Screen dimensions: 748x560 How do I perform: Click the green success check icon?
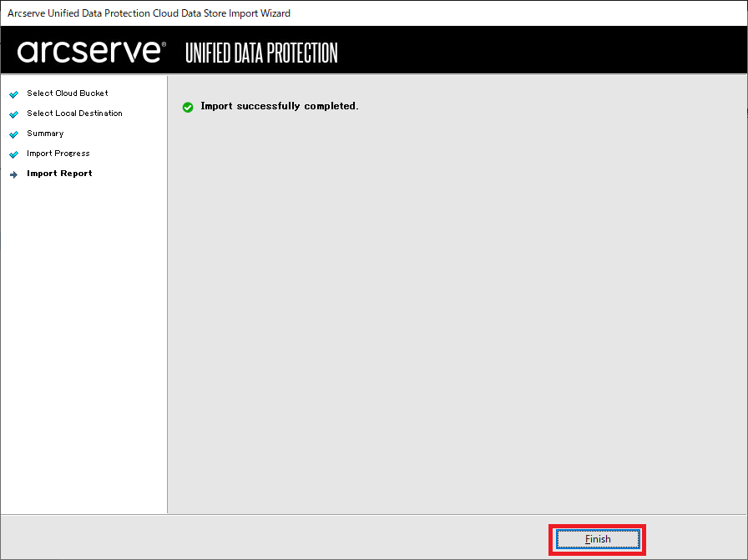188,107
